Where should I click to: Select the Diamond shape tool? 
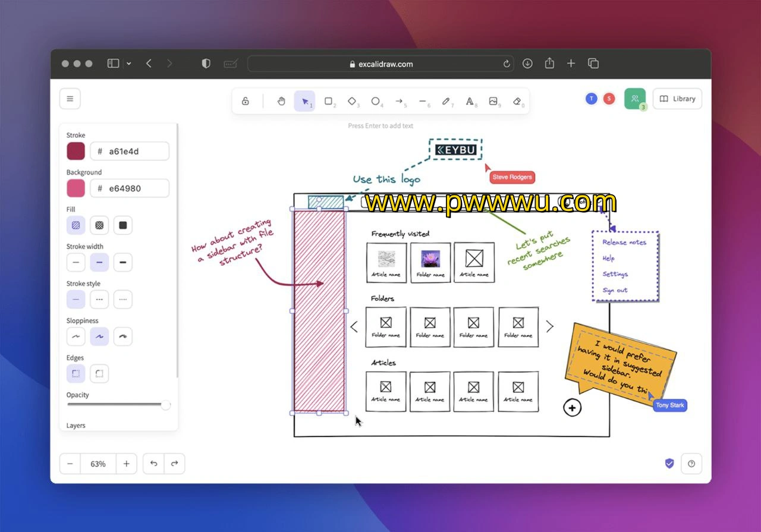pyautogui.click(x=352, y=102)
